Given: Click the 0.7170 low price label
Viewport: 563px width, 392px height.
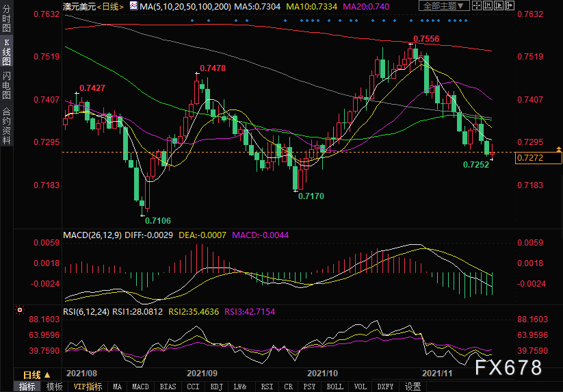Looking at the screenshot, I should 311,196.
